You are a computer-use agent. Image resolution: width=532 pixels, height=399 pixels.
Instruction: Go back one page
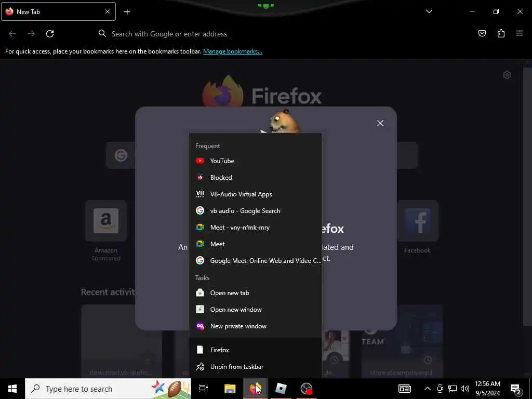click(x=12, y=34)
